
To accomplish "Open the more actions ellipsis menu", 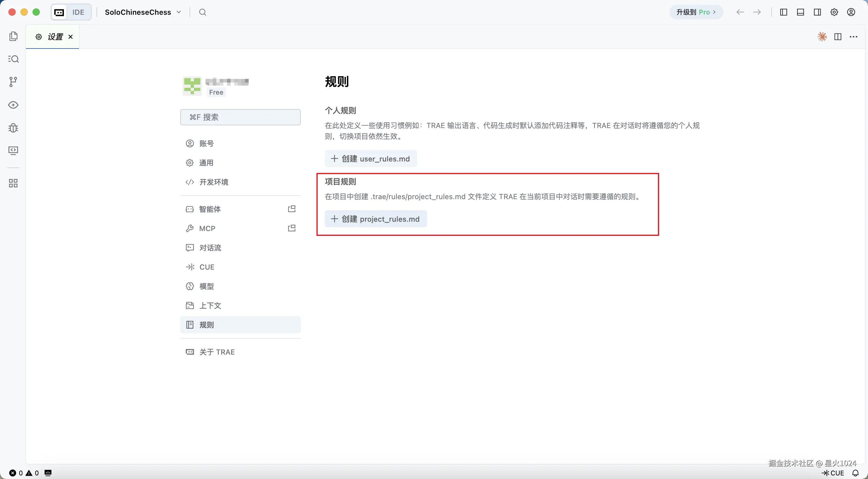I will click(x=854, y=37).
